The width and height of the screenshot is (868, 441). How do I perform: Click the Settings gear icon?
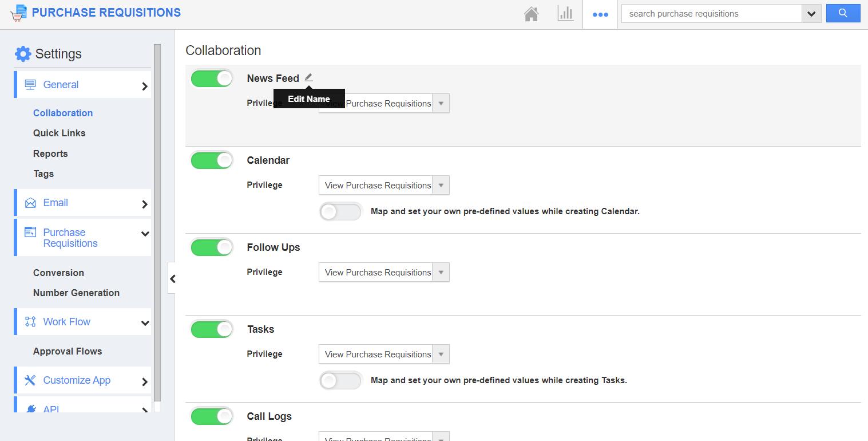(x=23, y=54)
